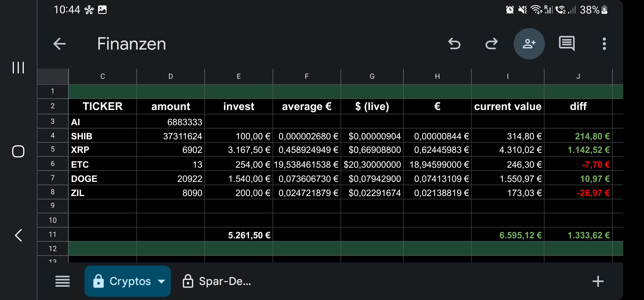
Task: Select the TICKER header cell
Action: pos(102,106)
